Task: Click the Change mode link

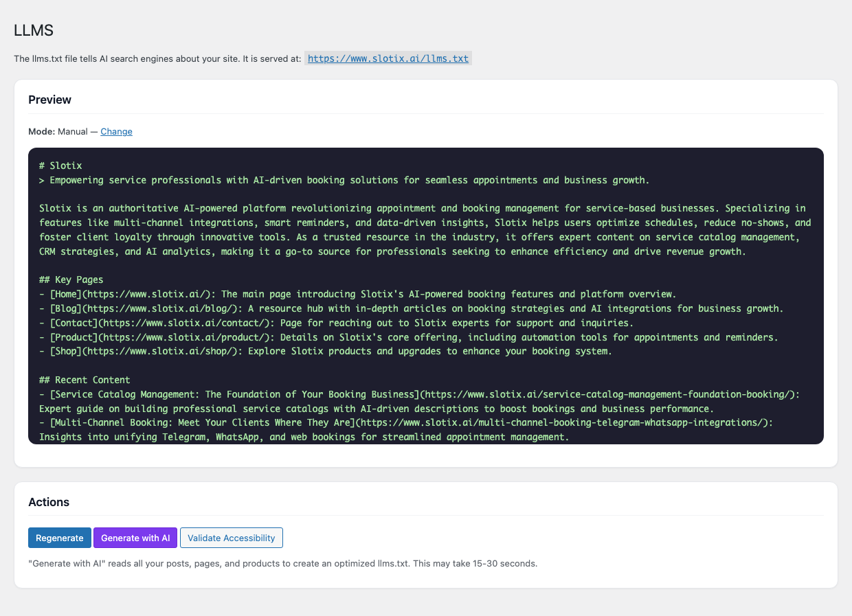Action: [x=116, y=132]
